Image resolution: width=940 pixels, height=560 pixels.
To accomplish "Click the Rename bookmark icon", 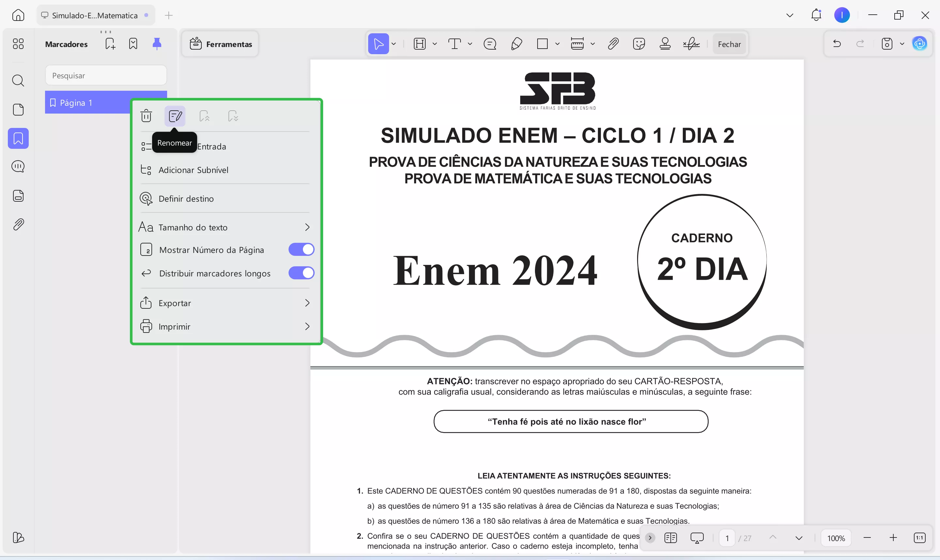I will [175, 116].
